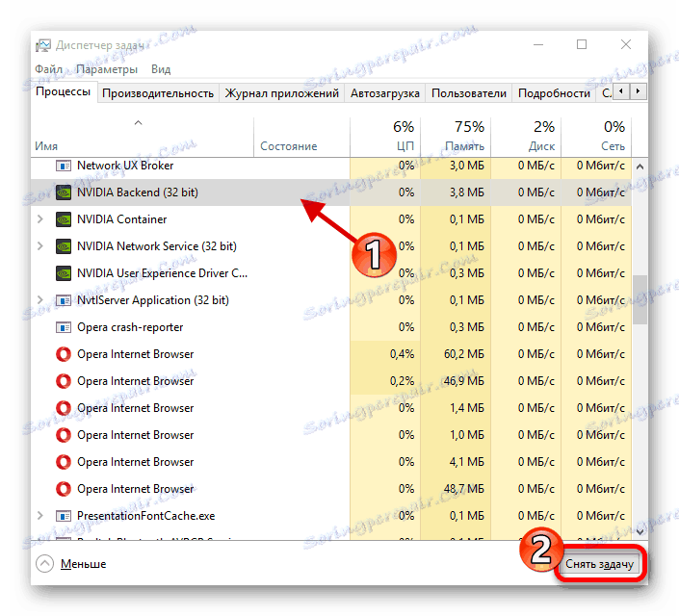679x616 pixels.
Task: Click the Opera crash-reporter icon
Action: (x=64, y=327)
